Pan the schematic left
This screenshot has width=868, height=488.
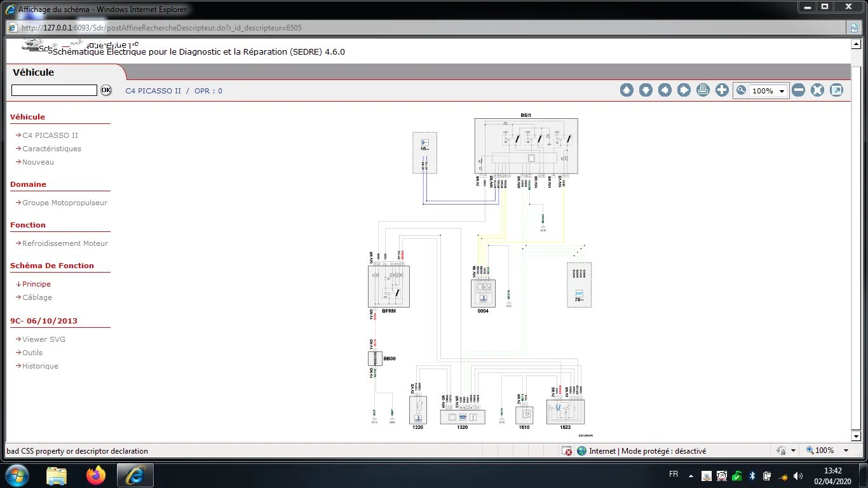point(665,90)
